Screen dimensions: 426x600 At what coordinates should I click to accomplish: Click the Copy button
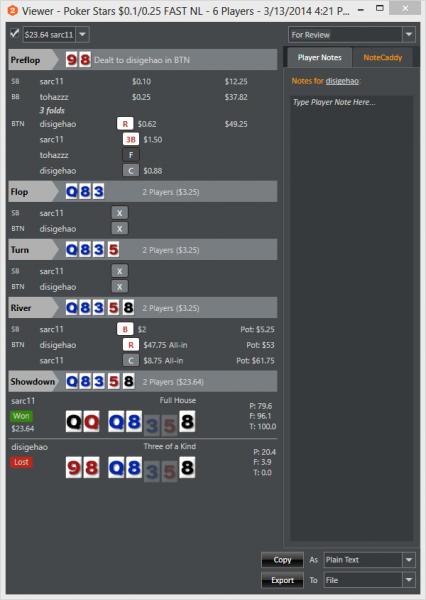[x=282, y=560]
